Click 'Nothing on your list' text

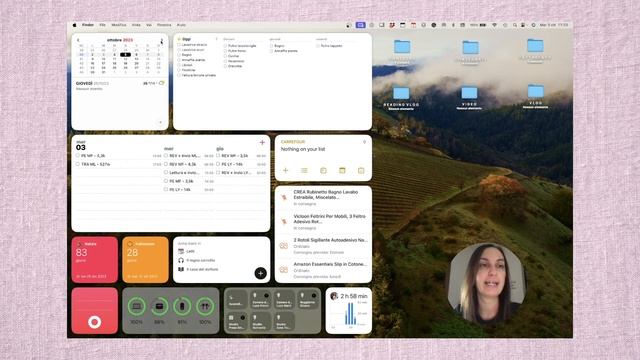point(303,149)
